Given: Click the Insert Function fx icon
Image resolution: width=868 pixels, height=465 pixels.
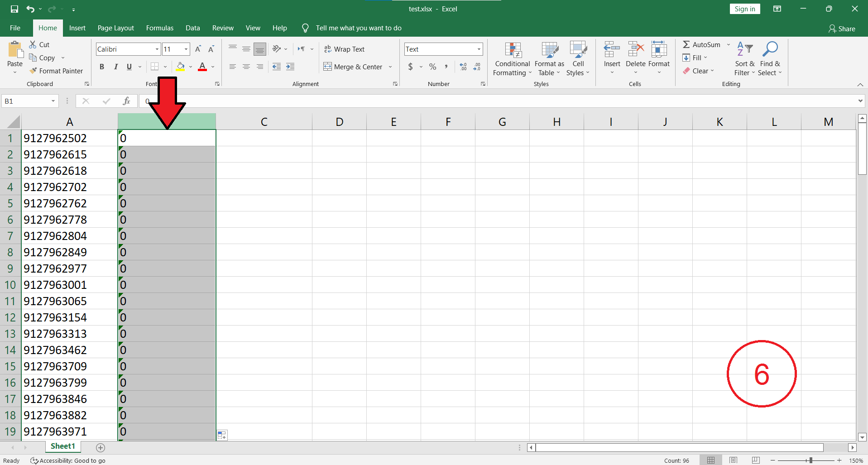Looking at the screenshot, I should [126, 101].
